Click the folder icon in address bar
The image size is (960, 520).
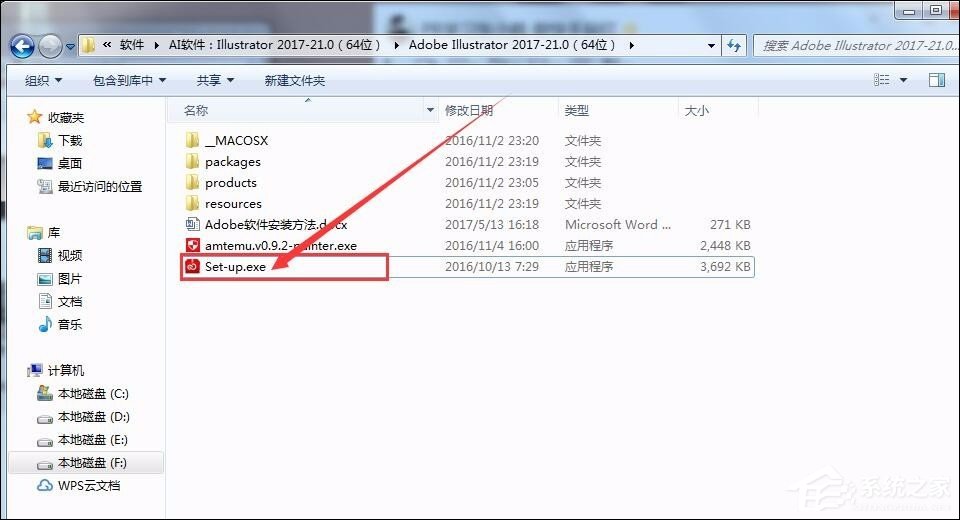coord(88,45)
